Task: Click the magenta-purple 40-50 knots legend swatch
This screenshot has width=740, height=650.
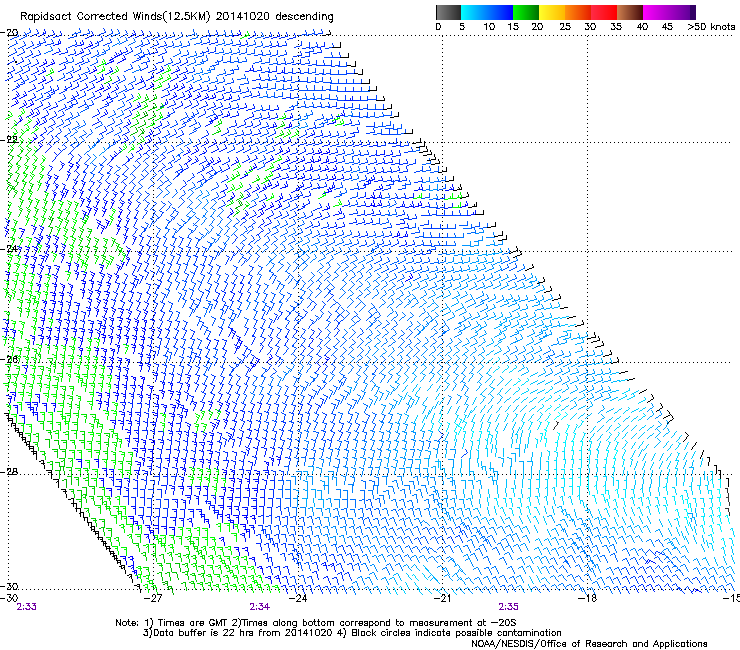Action: click(x=669, y=12)
